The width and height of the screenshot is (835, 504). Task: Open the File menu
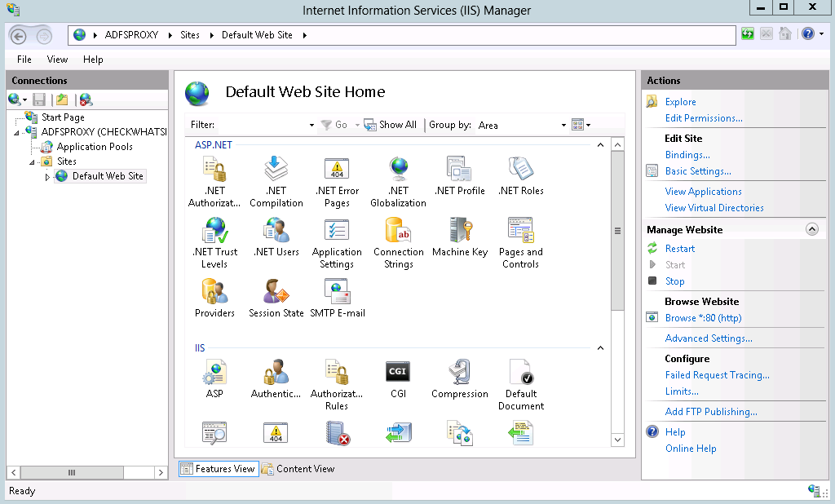click(x=24, y=60)
